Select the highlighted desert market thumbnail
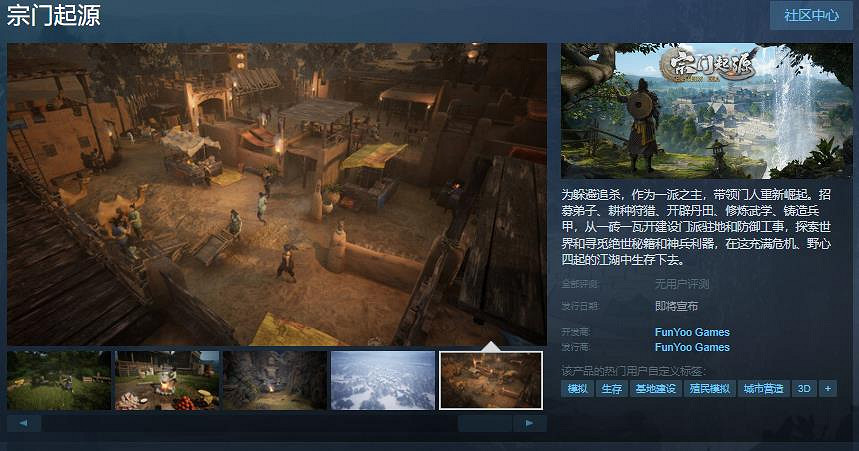This screenshot has width=859, height=451. (x=491, y=381)
